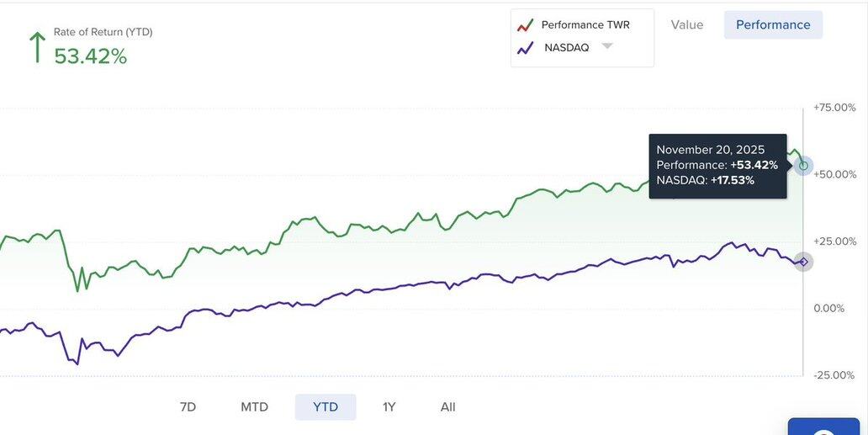Screen dimensions: 868x435
Task: Expand the NASDAQ benchmark dropdown arrow
Action: coord(607,46)
